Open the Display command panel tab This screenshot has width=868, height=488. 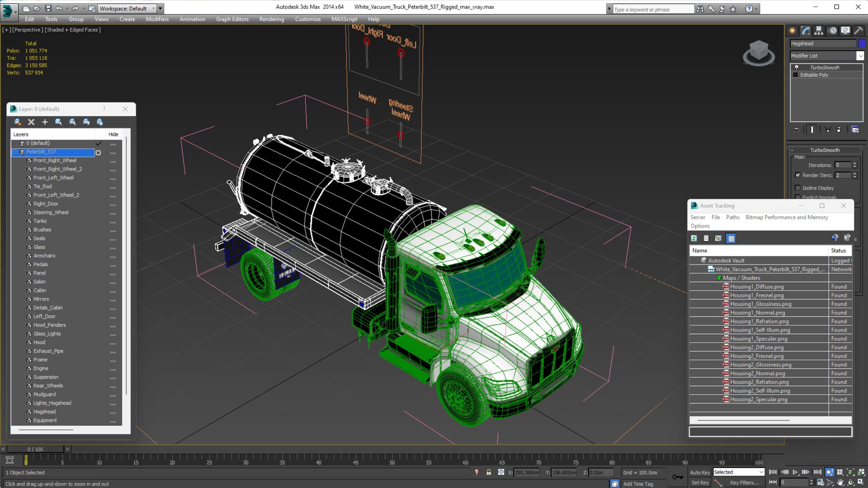[x=845, y=30]
